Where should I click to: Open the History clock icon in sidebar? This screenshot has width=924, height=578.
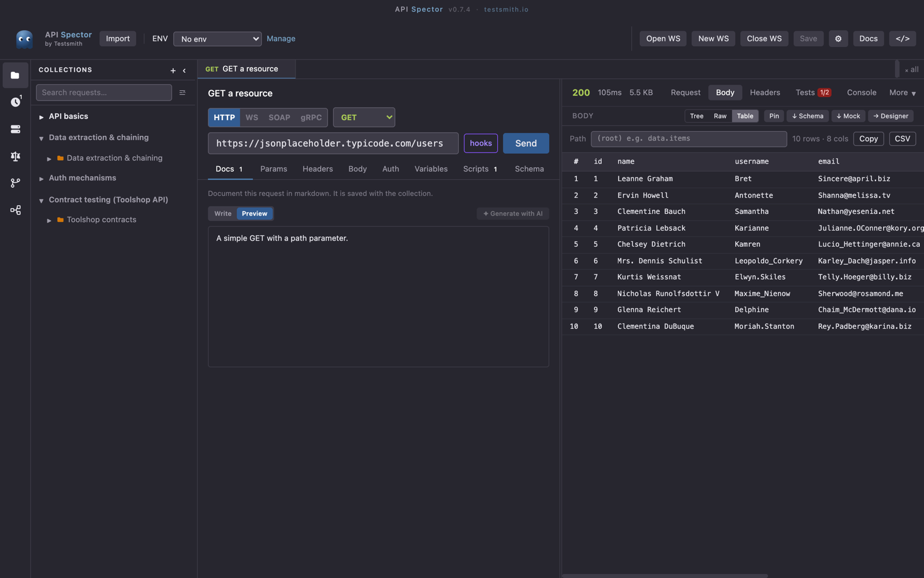[x=15, y=102]
